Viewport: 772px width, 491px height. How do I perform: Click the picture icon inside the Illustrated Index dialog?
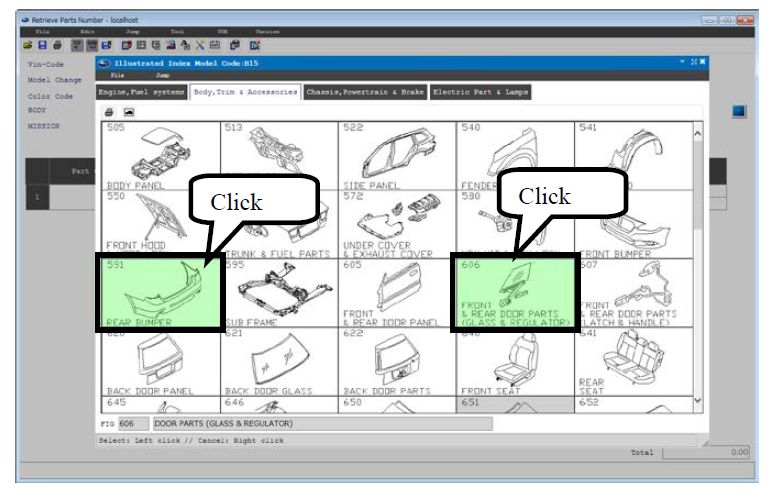coord(129,112)
